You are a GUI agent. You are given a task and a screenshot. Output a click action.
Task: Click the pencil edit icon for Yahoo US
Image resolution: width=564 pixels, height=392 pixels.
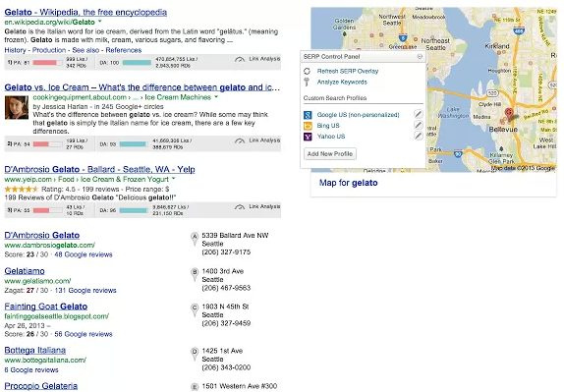[418, 136]
